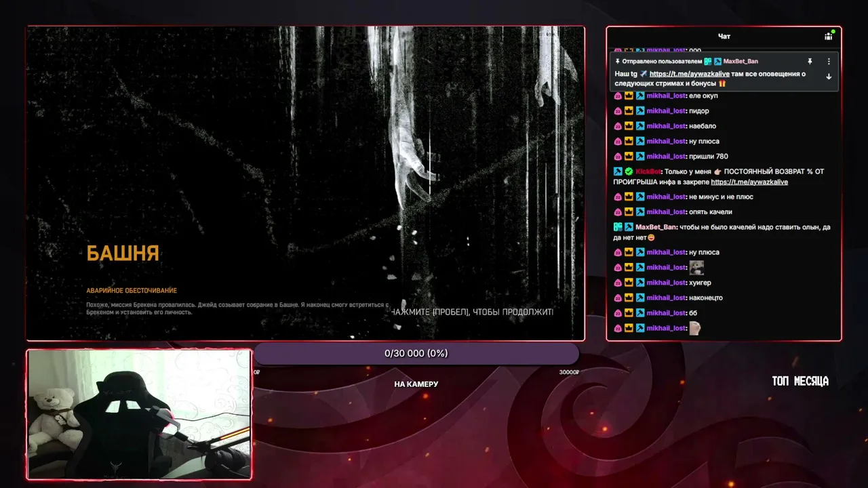Click the green verified checkmark beside KickBot
This screenshot has width=868, height=488.
[629, 171]
